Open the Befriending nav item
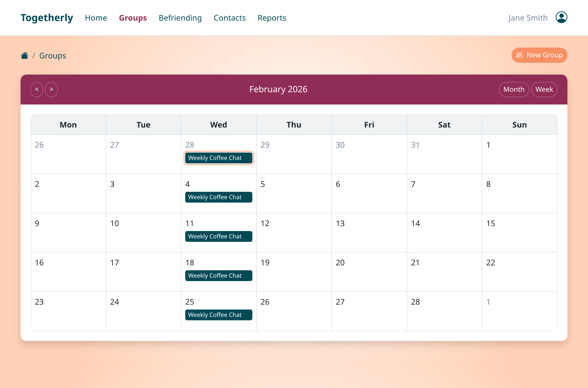588x388 pixels. click(x=180, y=18)
